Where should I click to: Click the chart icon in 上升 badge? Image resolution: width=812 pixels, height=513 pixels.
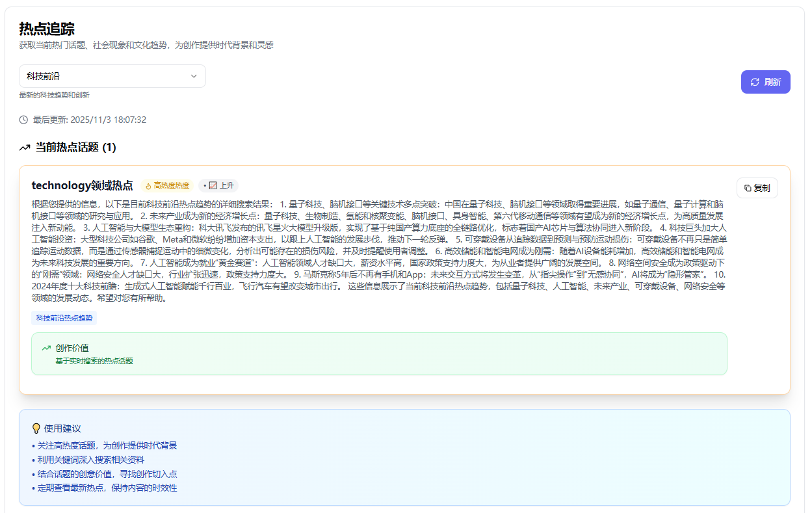(213, 186)
